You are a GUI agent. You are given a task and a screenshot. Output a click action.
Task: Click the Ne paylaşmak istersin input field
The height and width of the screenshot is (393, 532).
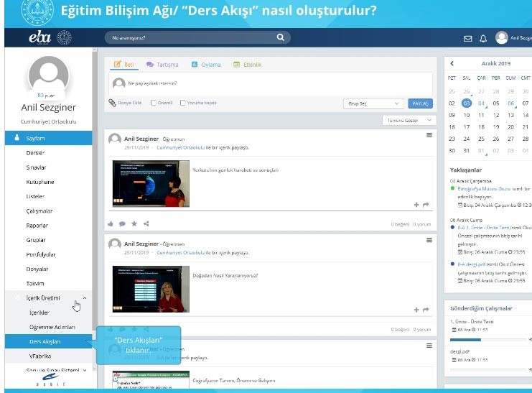[269, 83]
